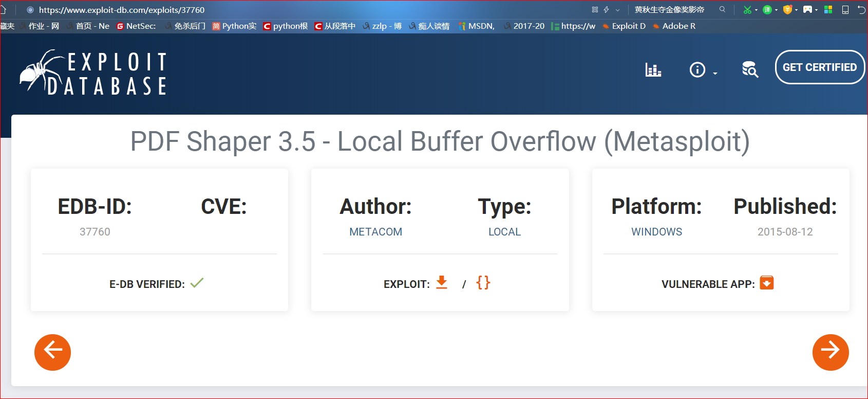Viewport: 868px width, 399px height.
Task: Click the GET CERTIFIED button
Action: [x=820, y=67]
